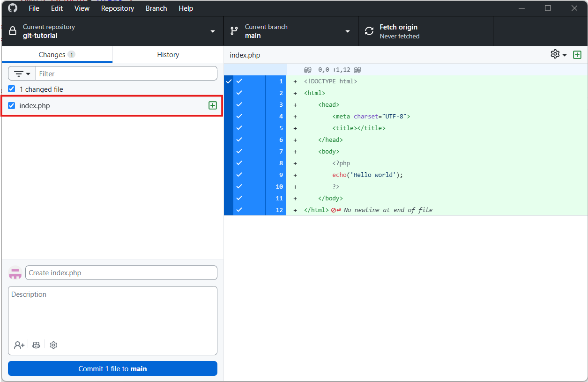The height and width of the screenshot is (382, 588).
Task: Focus the Filter input field
Action: [127, 73]
